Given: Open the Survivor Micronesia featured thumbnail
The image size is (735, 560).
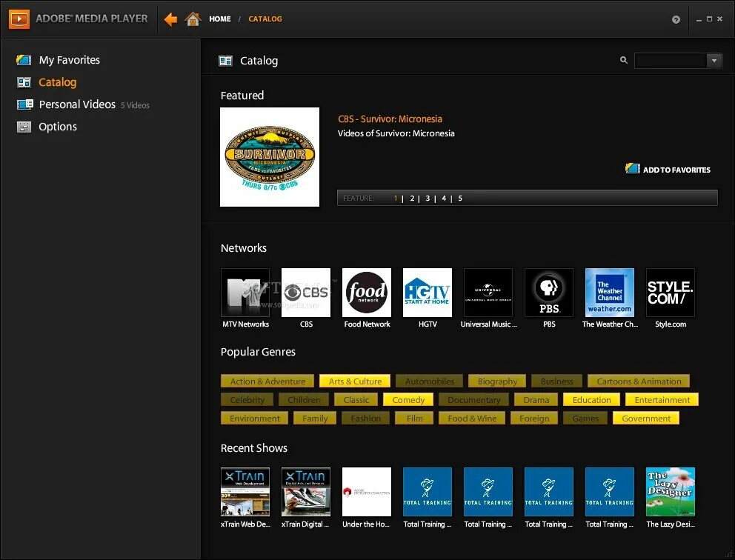Looking at the screenshot, I should pyautogui.click(x=270, y=157).
